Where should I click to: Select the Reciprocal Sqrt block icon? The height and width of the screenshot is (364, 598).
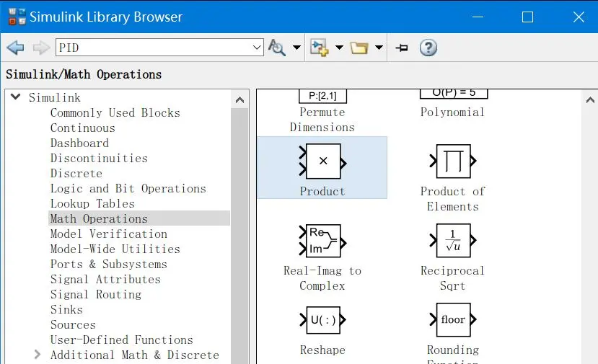point(453,241)
